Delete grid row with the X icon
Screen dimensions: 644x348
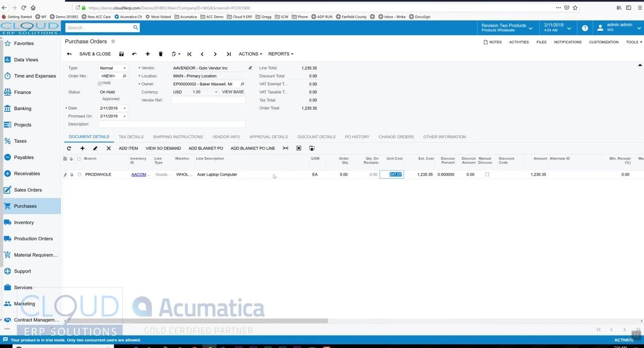[108, 148]
